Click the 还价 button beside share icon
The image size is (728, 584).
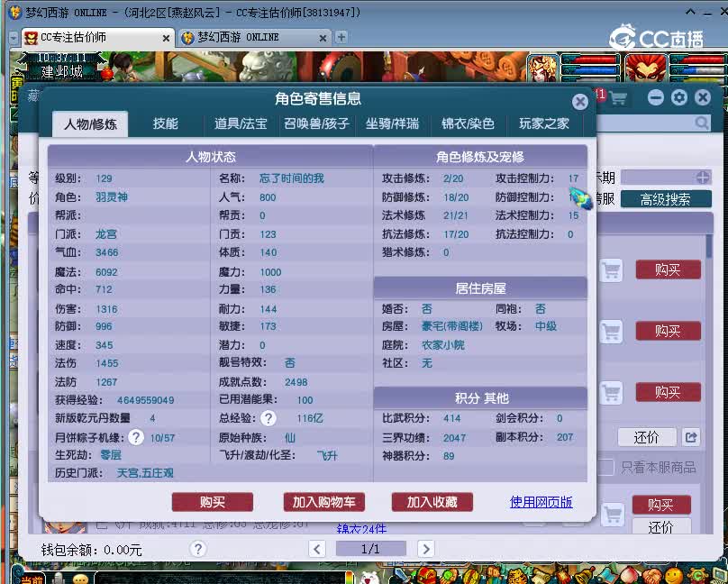(x=647, y=437)
